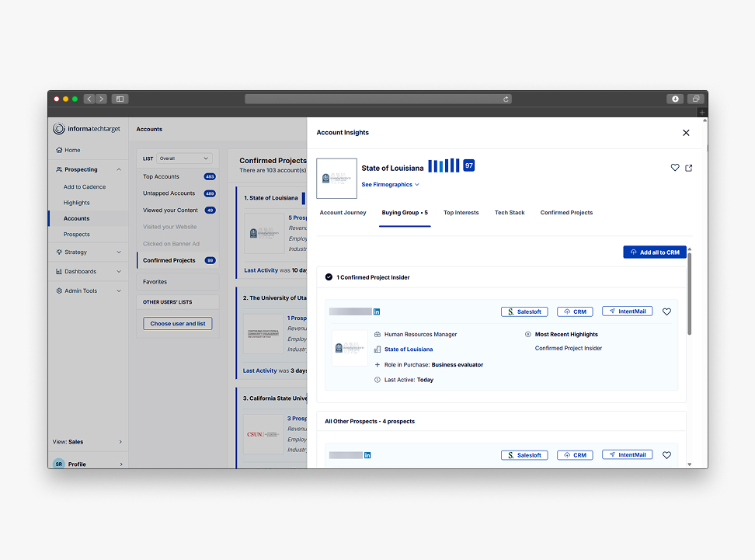Switch to the Tech Stack tab

click(510, 213)
